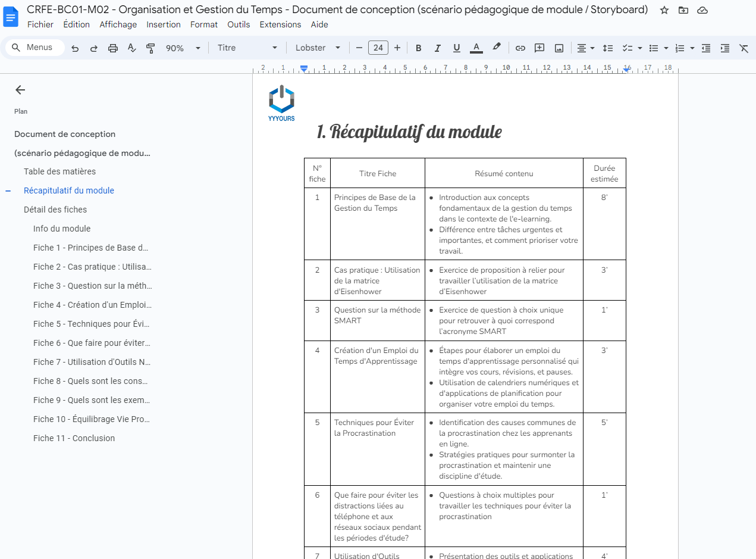Image resolution: width=756 pixels, height=559 pixels.
Task: Open the Affichage menu
Action: [118, 24]
